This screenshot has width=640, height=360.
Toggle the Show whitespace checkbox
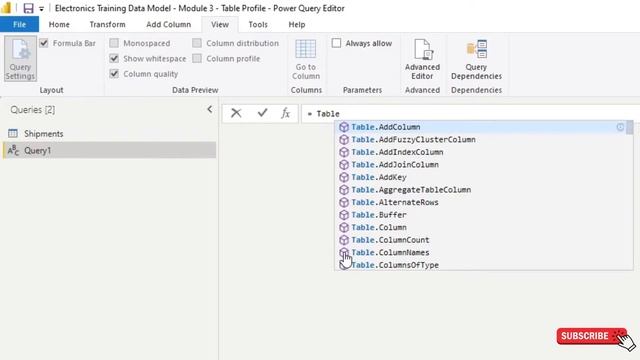[114, 58]
